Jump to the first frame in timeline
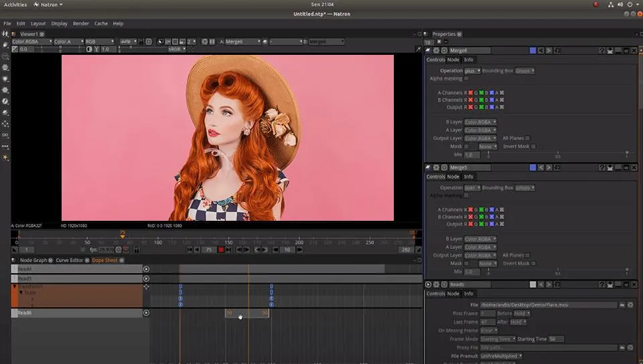 [190, 250]
